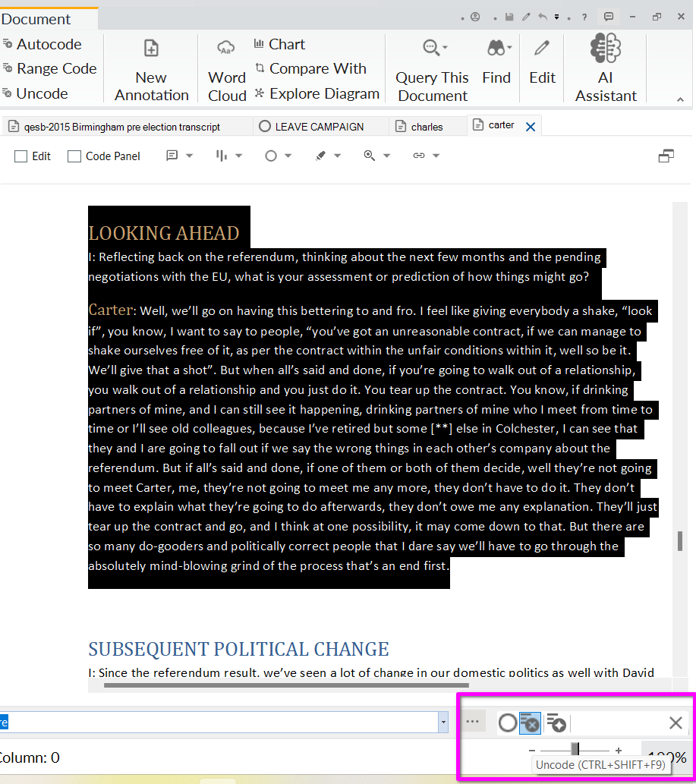Tick the Code Panel checkbox
This screenshot has width=696, height=784.
(74, 156)
